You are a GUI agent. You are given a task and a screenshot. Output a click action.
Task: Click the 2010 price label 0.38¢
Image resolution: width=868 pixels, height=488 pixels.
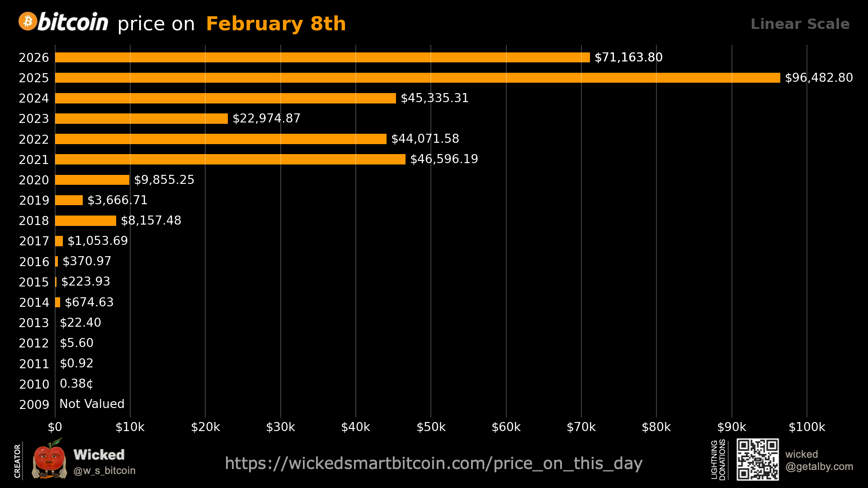76,384
